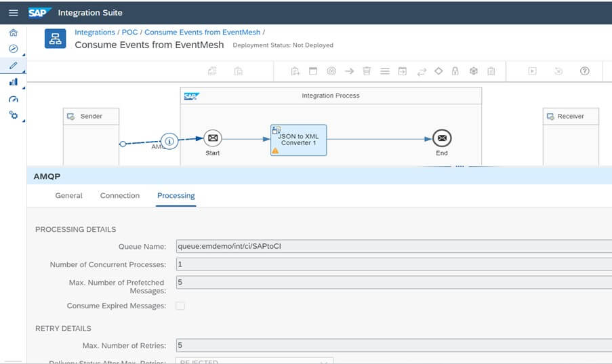
Task: Click the SAP logo in header
Action: 39,12
